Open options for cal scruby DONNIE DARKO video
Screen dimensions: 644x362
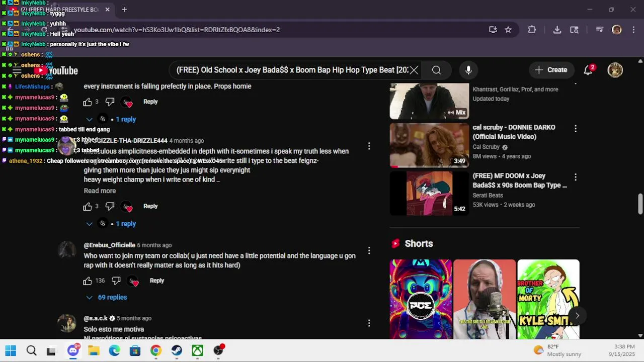click(576, 129)
